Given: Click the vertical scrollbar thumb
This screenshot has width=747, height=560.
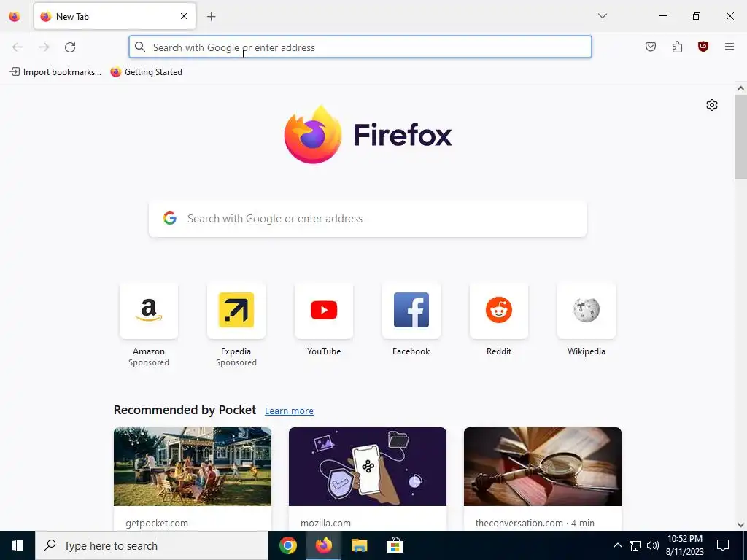Looking at the screenshot, I should tap(740, 136).
